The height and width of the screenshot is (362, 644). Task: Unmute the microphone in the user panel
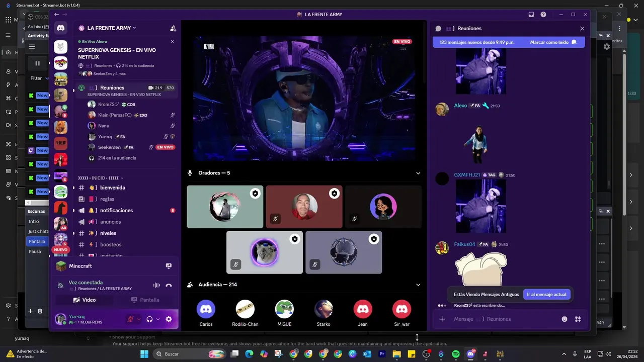click(x=130, y=319)
